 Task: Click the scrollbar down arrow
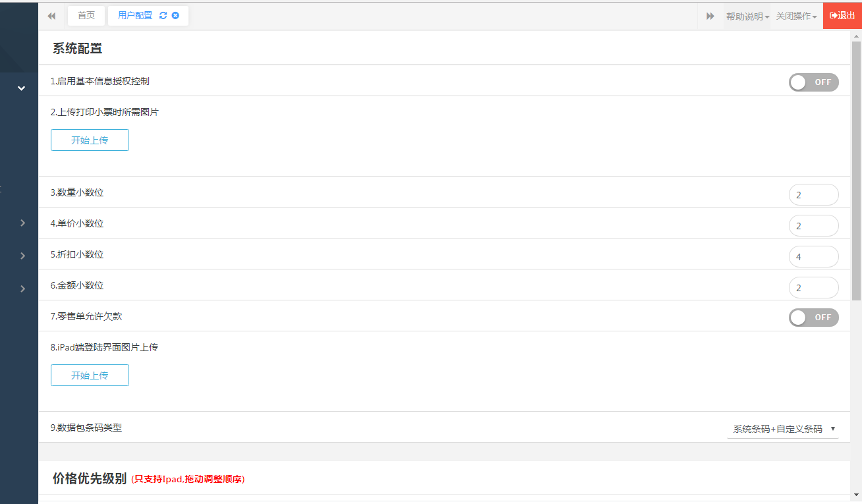[856, 494]
